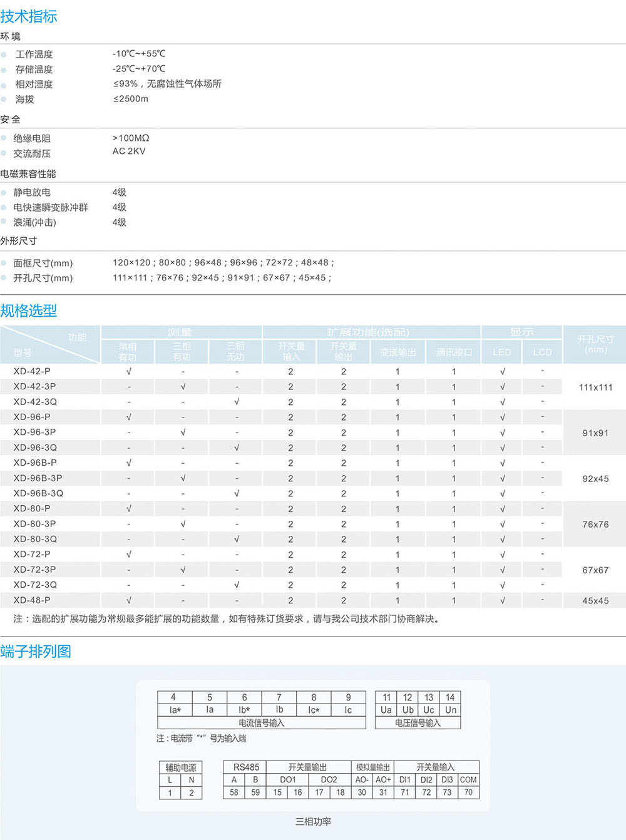This screenshot has width=626, height=840.
Task: Select the bullet icon next to 绝缘电阻
Action: 4,138
